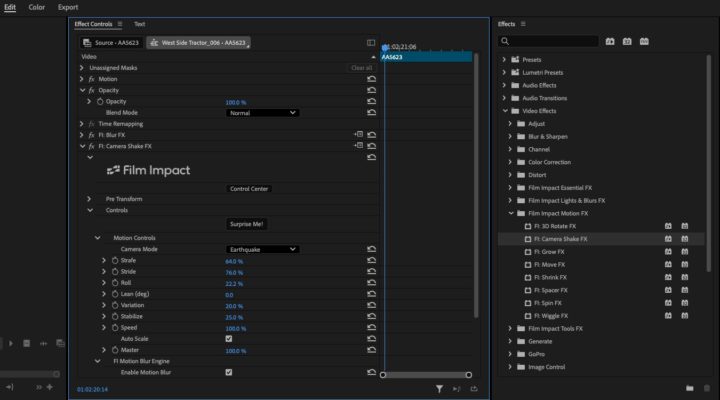Click the Accelerated Effects filter badge

610,41
